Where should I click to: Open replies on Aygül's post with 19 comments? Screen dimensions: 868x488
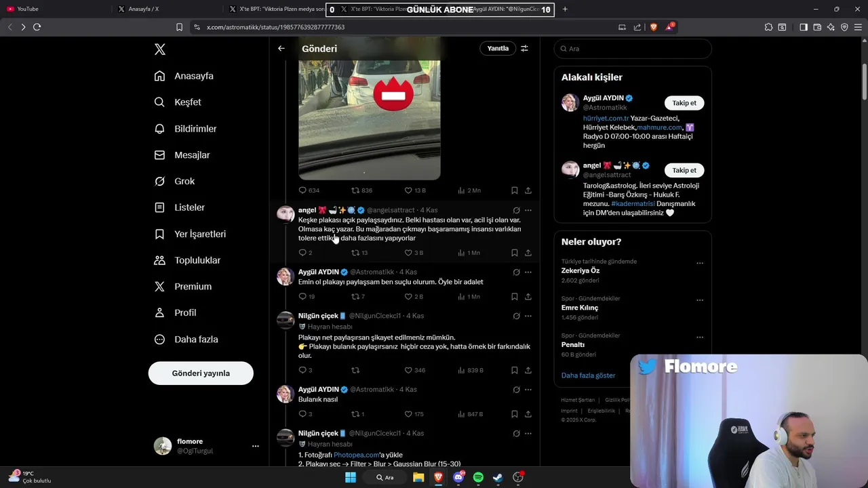coord(307,297)
